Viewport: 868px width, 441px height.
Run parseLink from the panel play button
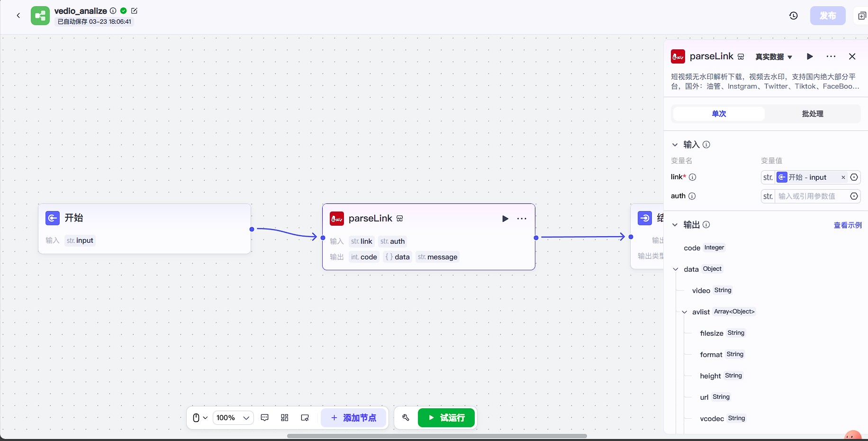click(x=810, y=56)
